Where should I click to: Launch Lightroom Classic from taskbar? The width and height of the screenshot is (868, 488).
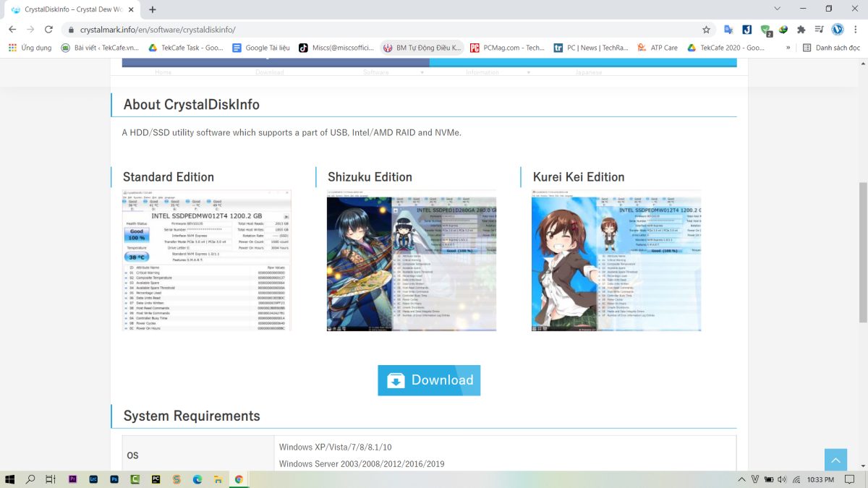click(93, 479)
